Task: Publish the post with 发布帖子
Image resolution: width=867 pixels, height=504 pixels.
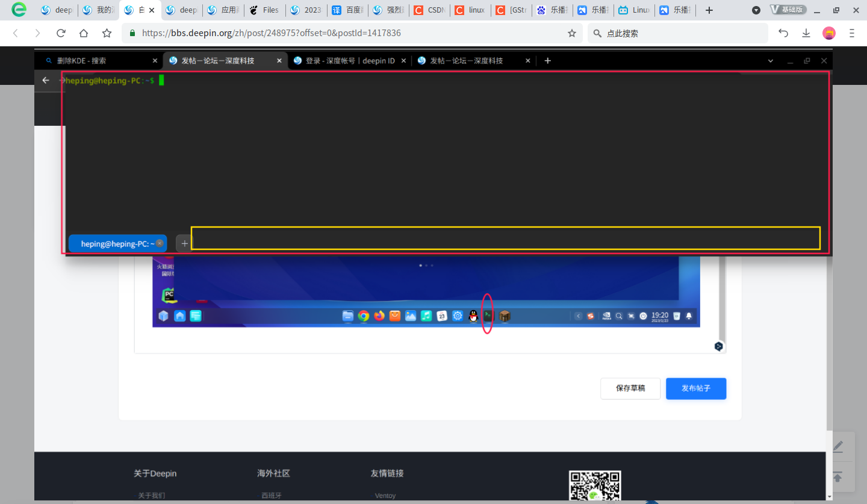Action: click(x=696, y=388)
